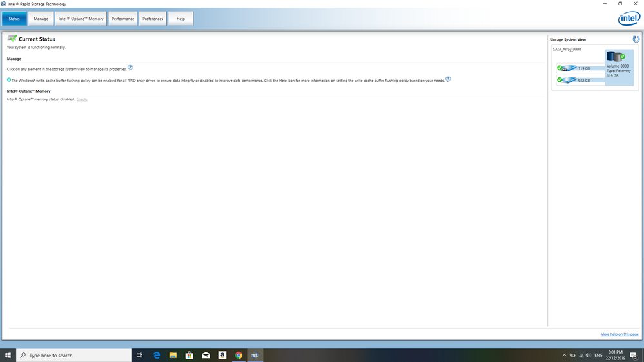
Task: Open the battery status tray icon
Action: [572, 356]
